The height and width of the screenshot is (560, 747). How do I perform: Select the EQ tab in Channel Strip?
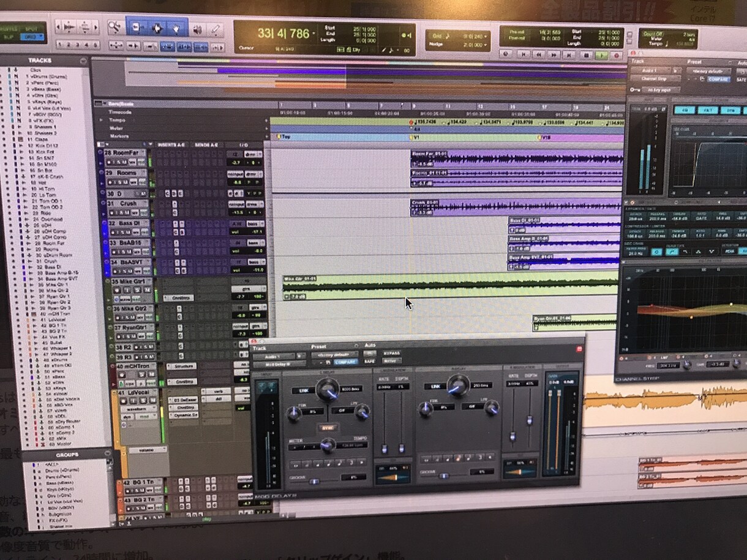click(x=686, y=110)
